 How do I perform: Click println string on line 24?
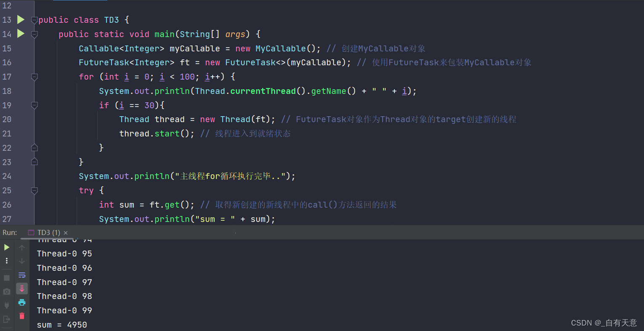(x=230, y=176)
